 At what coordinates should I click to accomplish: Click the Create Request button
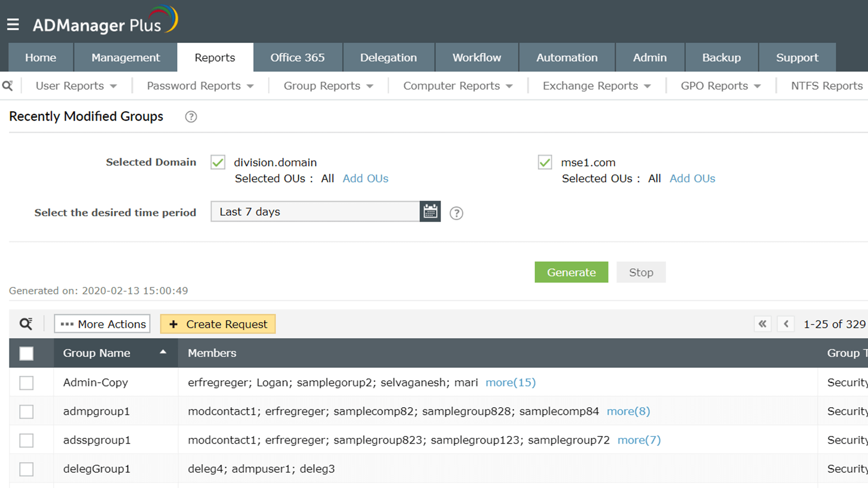pos(218,324)
